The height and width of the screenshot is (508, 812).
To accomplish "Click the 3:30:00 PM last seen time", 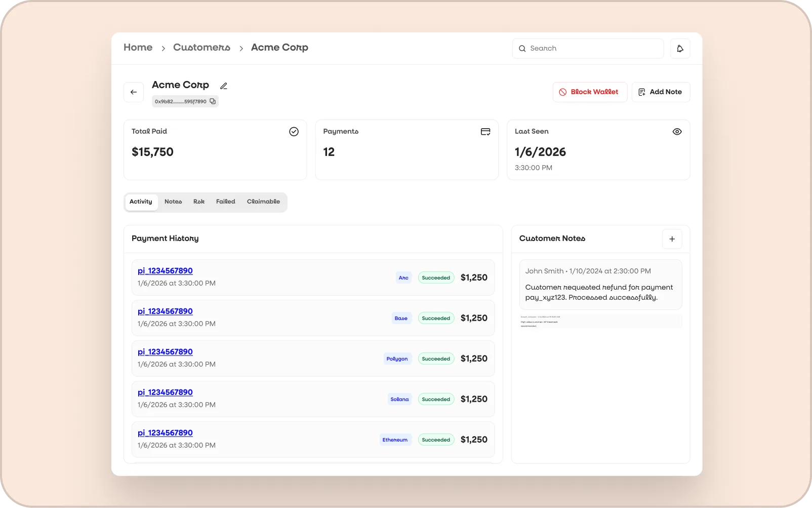I will 534,168.
